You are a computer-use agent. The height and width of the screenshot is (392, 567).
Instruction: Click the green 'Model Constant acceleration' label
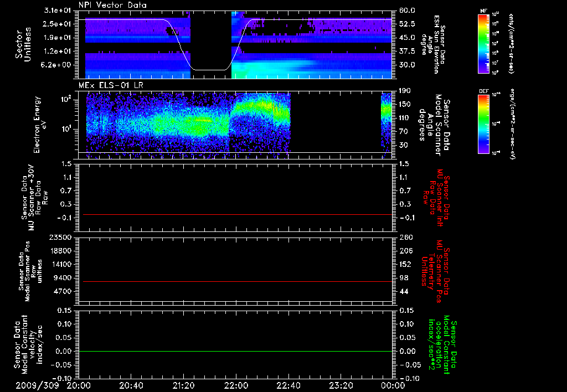pos(443,345)
